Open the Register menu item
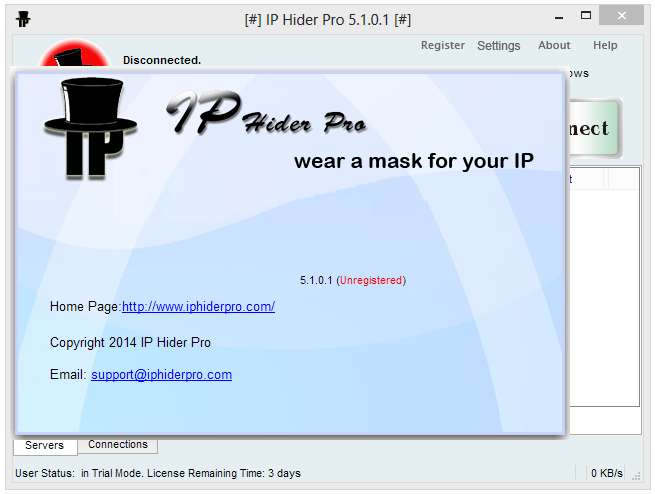The height and width of the screenshot is (494, 655). click(442, 45)
